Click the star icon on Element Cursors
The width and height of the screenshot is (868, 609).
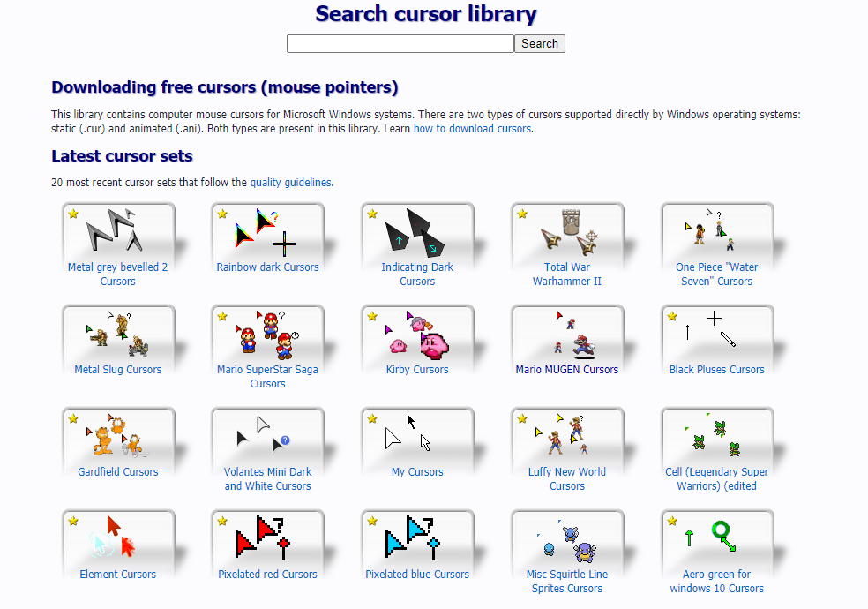(73, 521)
